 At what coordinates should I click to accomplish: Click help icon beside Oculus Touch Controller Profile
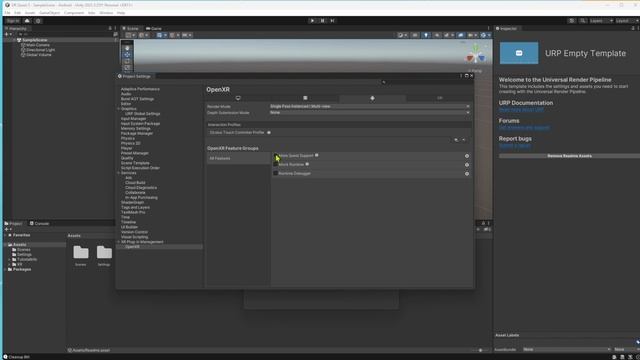coord(269,132)
